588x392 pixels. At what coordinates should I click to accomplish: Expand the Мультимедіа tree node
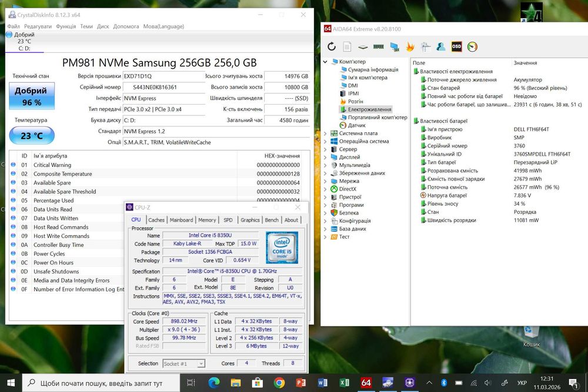point(325,165)
